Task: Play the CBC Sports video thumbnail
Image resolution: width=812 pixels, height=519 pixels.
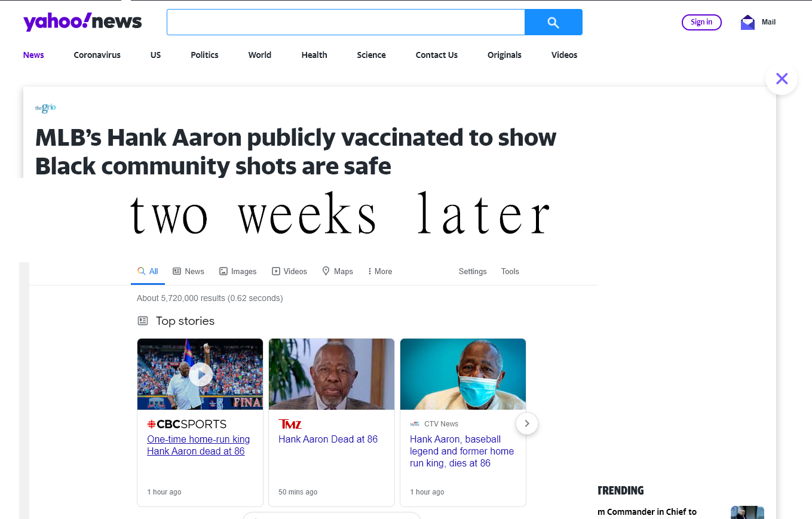Action: click(x=200, y=374)
